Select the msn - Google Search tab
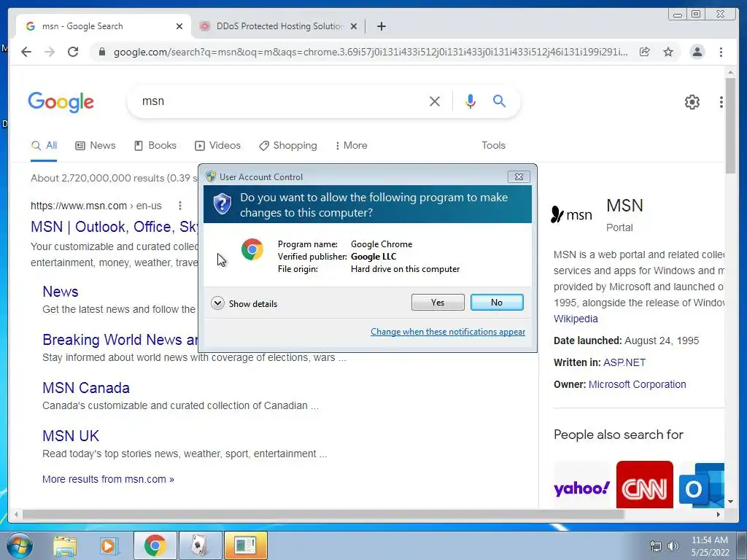This screenshot has width=747, height=560. (104, 26)
